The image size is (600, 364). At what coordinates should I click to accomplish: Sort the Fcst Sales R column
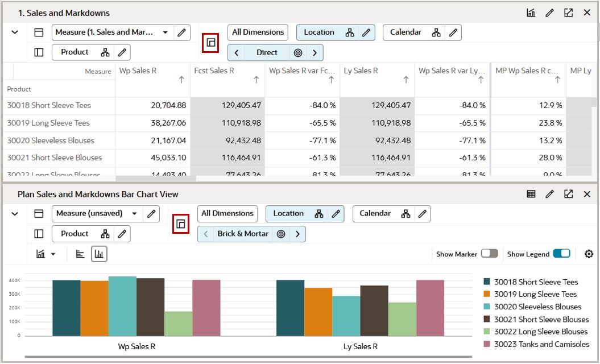click(x=256, y=80)
